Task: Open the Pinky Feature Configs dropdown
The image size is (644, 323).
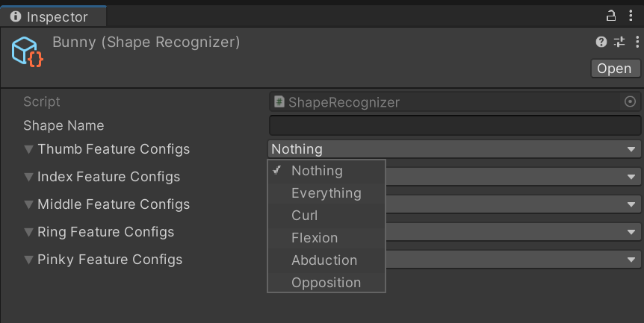Action: click(513, 260)
